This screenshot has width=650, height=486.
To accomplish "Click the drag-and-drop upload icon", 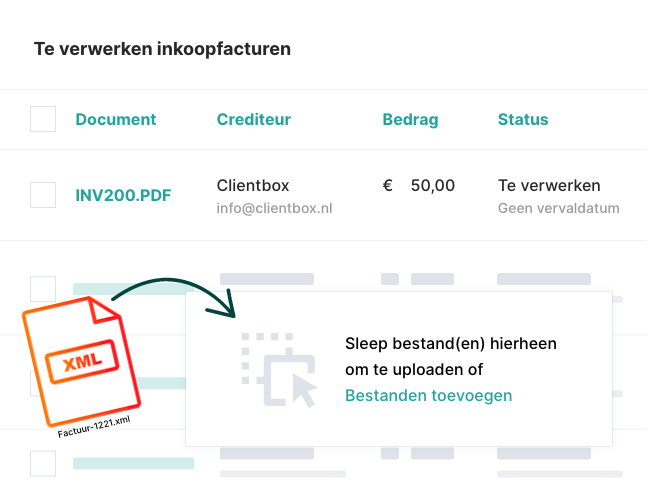I will click(279, 370).
